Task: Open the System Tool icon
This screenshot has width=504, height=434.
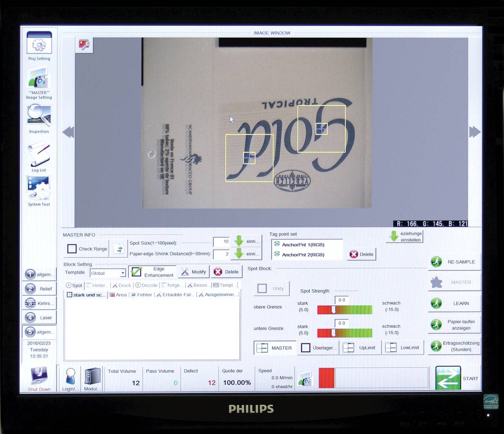Action: pos(39,188)
